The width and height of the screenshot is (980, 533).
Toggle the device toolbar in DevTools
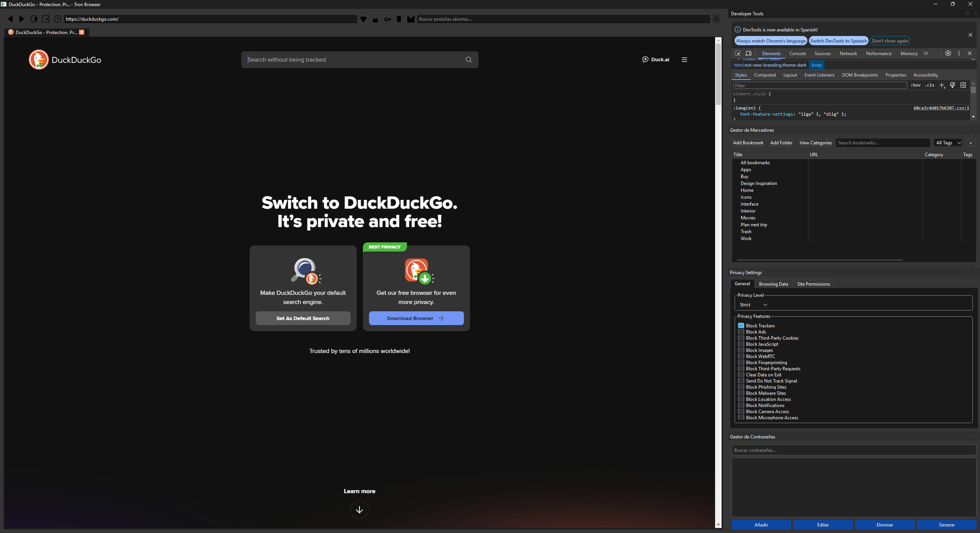point(749,53)
